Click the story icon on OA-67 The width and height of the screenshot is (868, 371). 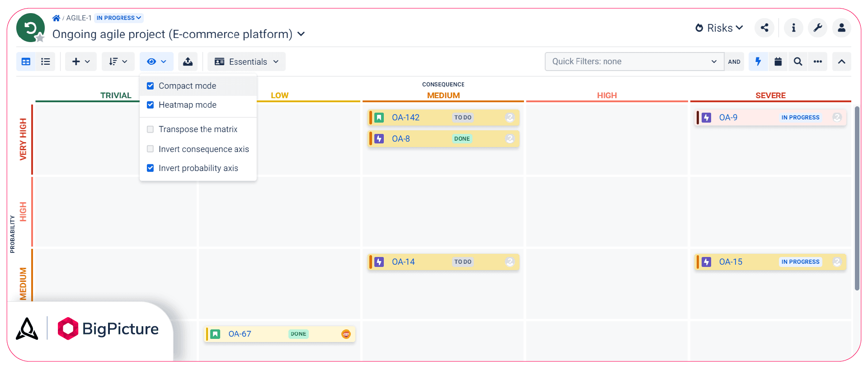coord(216,334)
